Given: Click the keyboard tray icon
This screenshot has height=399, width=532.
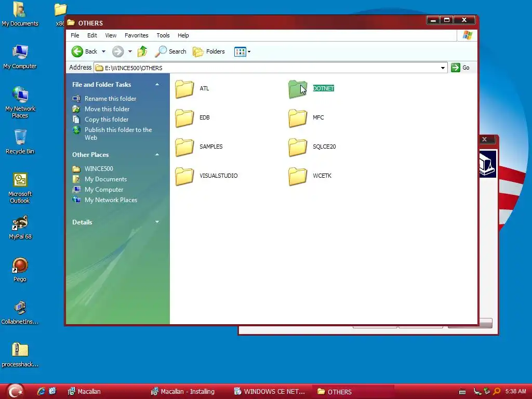Looking at the screenshot, I should tap(462, 392).
